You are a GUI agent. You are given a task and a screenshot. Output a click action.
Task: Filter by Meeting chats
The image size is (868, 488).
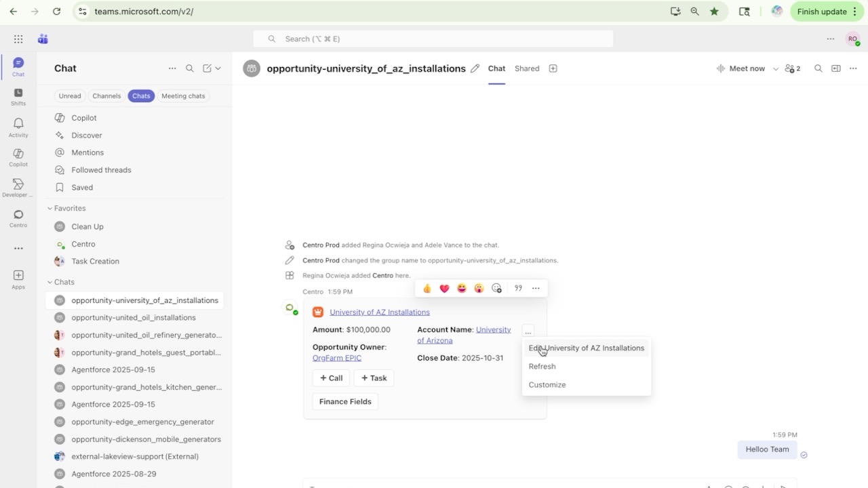(183, 96)
